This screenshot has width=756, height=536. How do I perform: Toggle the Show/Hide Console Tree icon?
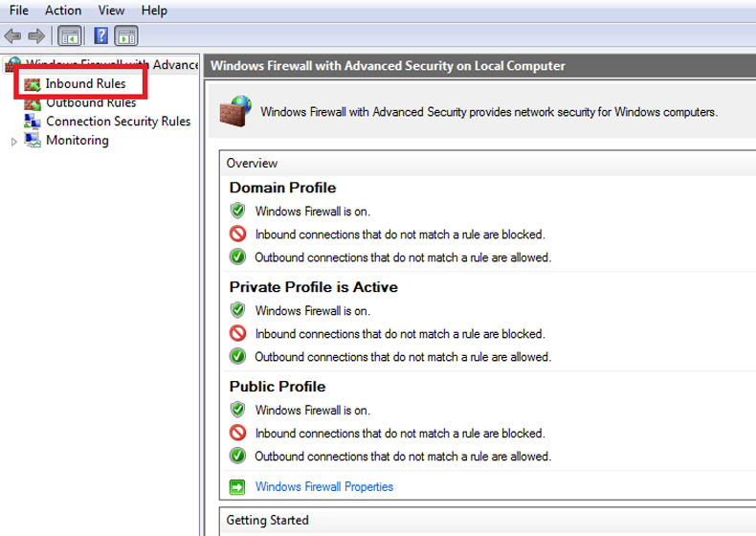point(69,36)
